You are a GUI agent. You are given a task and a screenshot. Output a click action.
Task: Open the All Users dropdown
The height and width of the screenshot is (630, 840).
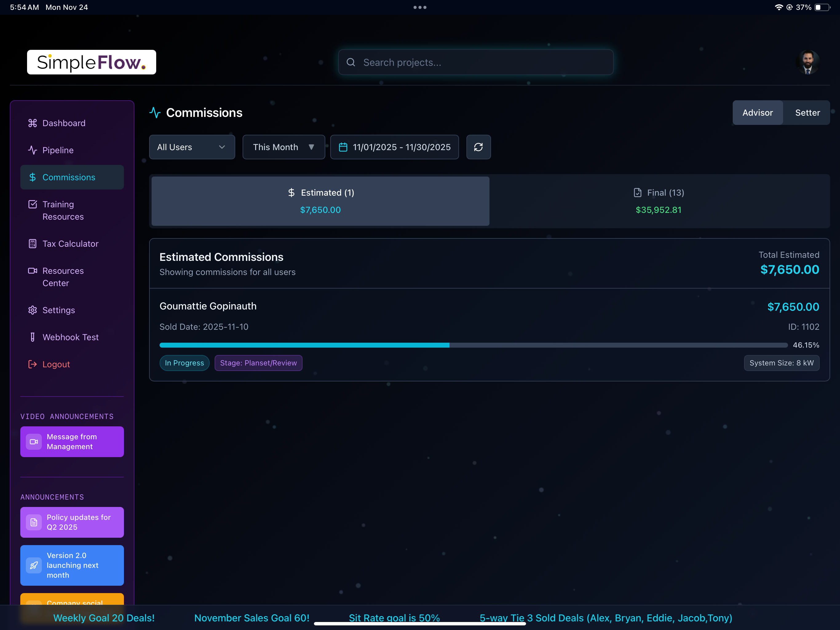click(x=192, y=147)
